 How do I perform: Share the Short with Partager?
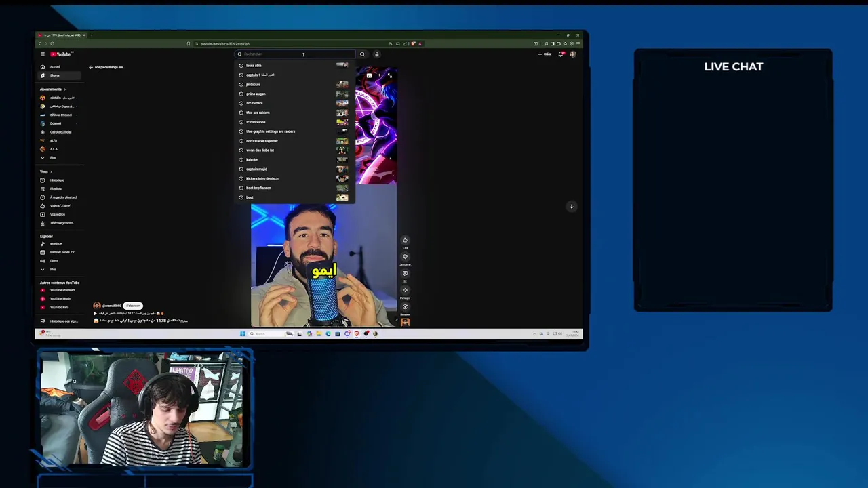405,291
